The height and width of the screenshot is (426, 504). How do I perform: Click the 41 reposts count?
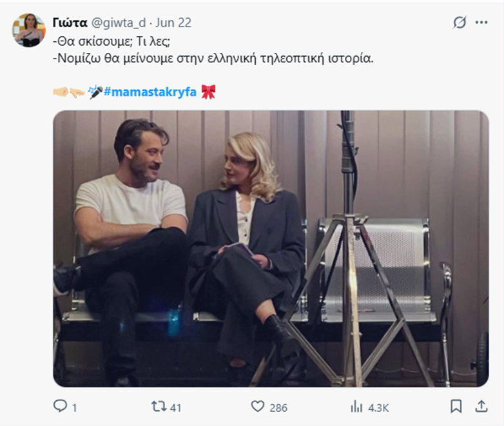click(x=174, y=407)
